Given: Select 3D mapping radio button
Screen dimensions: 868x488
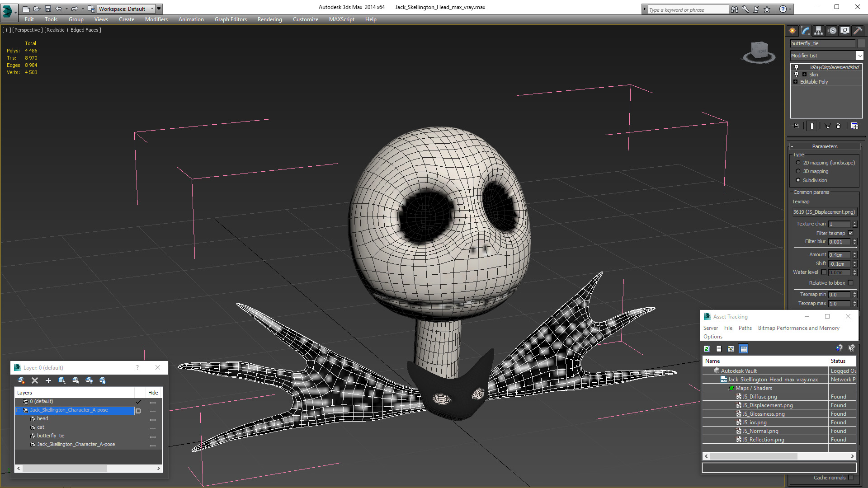Looking at the screenshot, I should click(x=798, y=171).
